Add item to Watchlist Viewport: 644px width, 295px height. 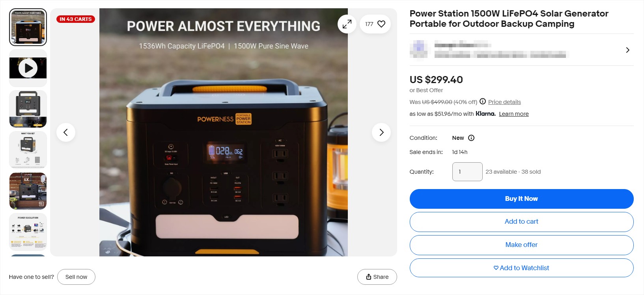click(521, 268)
